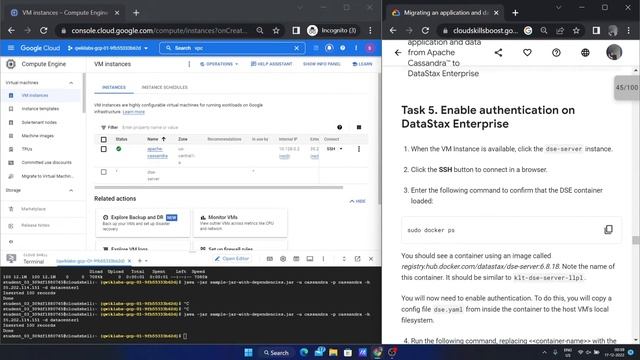Add a new Cloud Shell terminal tab

(140, 260)
